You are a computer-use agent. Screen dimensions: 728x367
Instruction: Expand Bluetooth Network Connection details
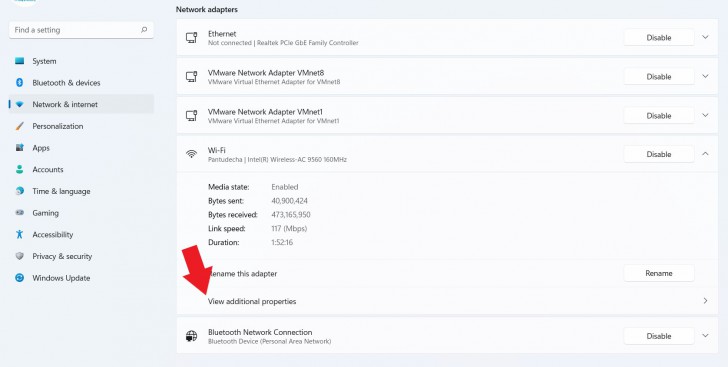click(705, 335)
